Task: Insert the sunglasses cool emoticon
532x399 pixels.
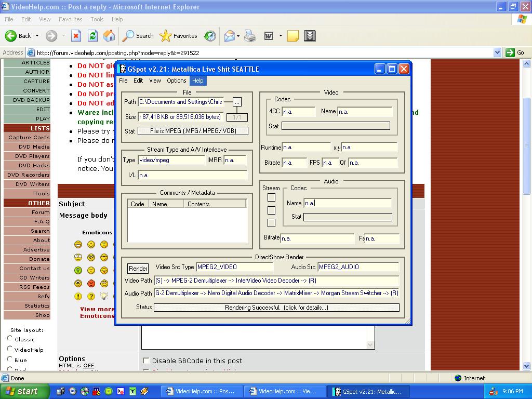Action: [x=104, y=257]
